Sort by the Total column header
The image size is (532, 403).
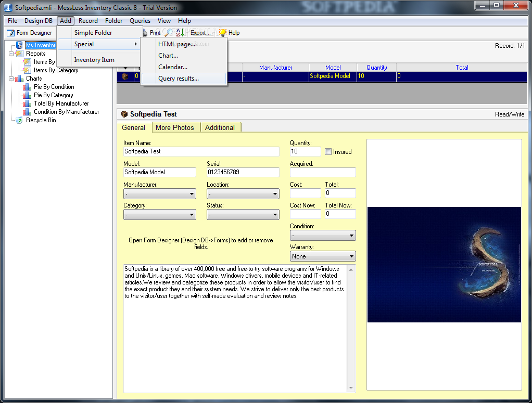[462, 68]
